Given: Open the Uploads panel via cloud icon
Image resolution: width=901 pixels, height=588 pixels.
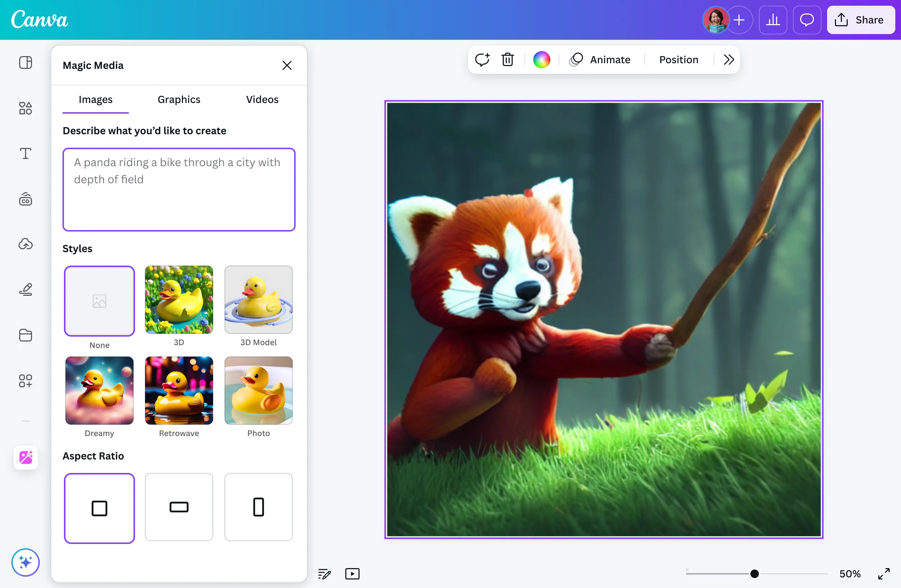Looking at the screenshot, I should point(25,244).
